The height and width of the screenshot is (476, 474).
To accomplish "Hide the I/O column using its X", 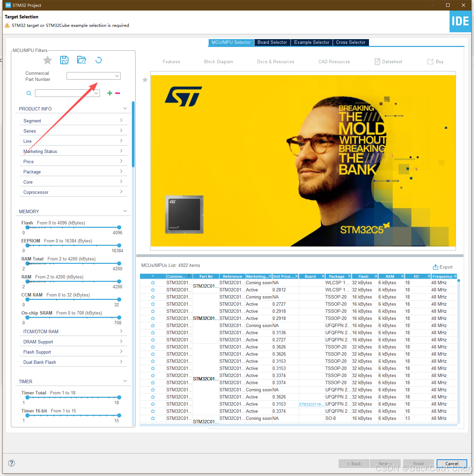I will pos(429,276).
